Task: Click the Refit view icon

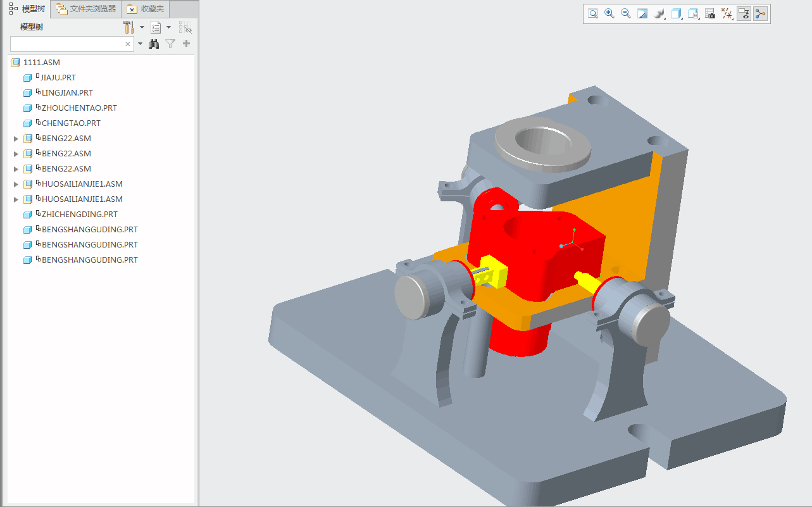Action: coord(593,14)
